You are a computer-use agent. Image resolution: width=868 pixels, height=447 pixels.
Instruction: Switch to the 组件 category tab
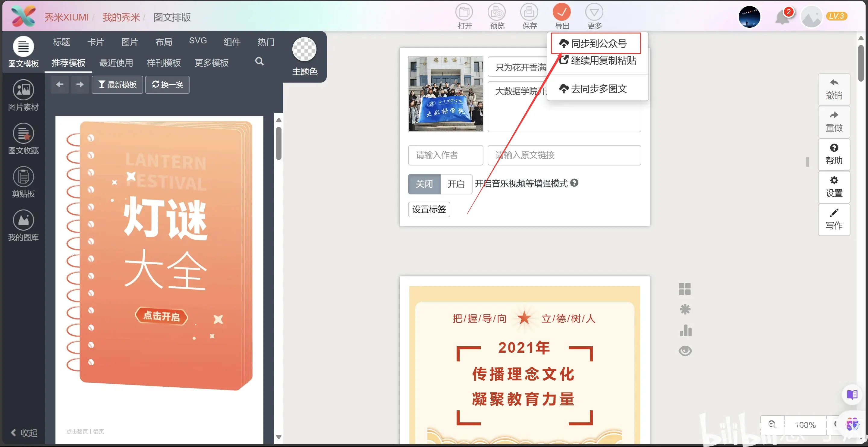click(x=232, y=42)
